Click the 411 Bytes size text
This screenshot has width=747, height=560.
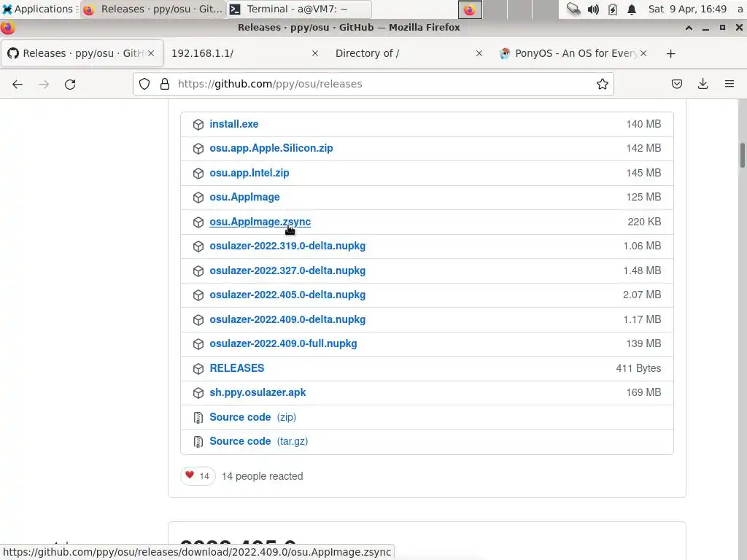pyautogui.click(x=638, y=368)
